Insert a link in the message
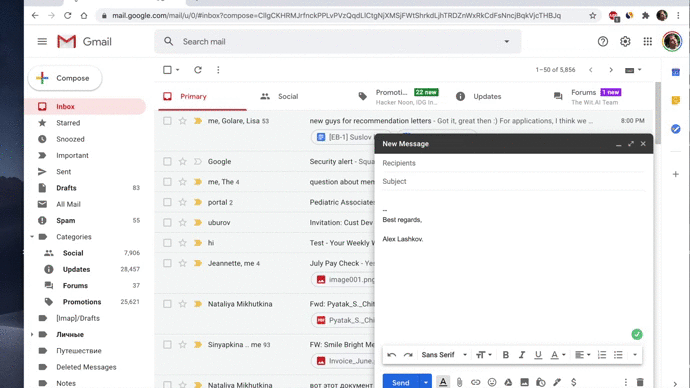690x388 pixels. pyautogui.click(x=475, y=382)
